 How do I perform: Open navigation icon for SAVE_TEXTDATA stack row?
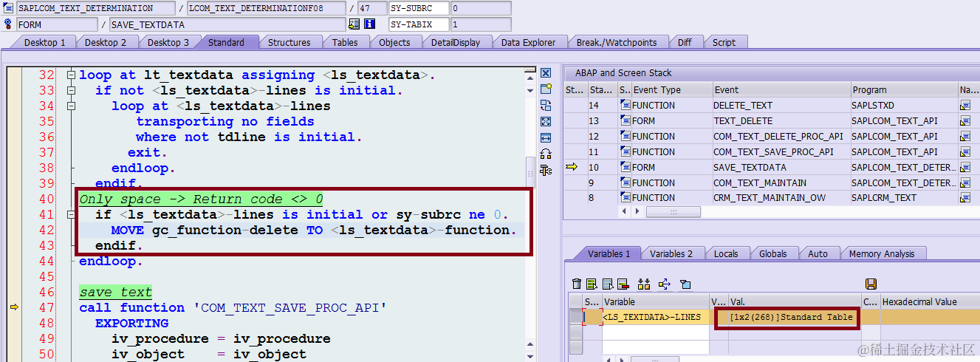pyautogui.click(x=964, y=168)
